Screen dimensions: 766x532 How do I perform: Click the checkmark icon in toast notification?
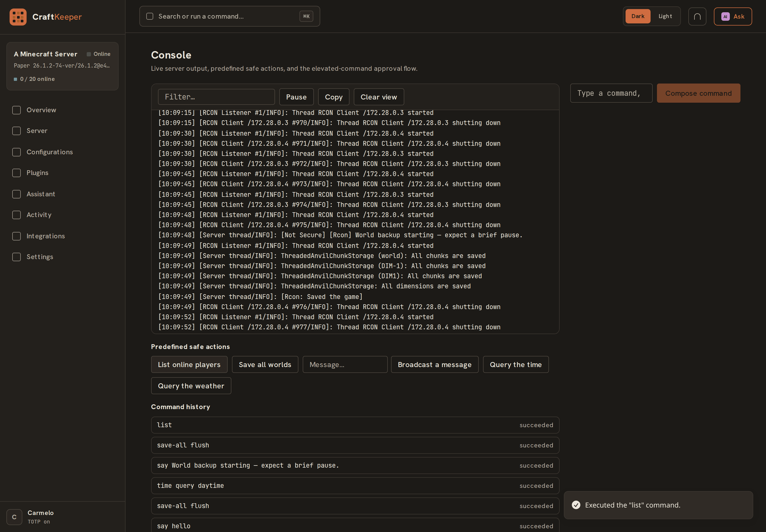[x=576, y=505]
